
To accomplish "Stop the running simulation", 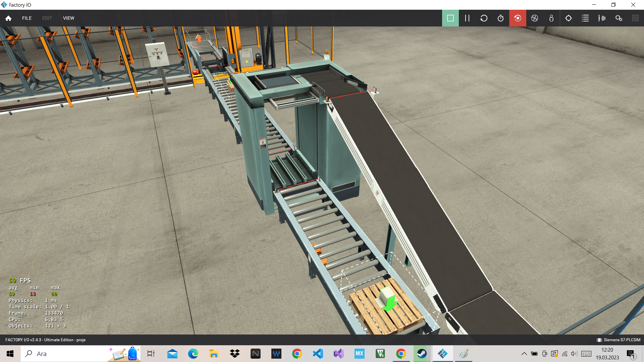I will point(450,18).
